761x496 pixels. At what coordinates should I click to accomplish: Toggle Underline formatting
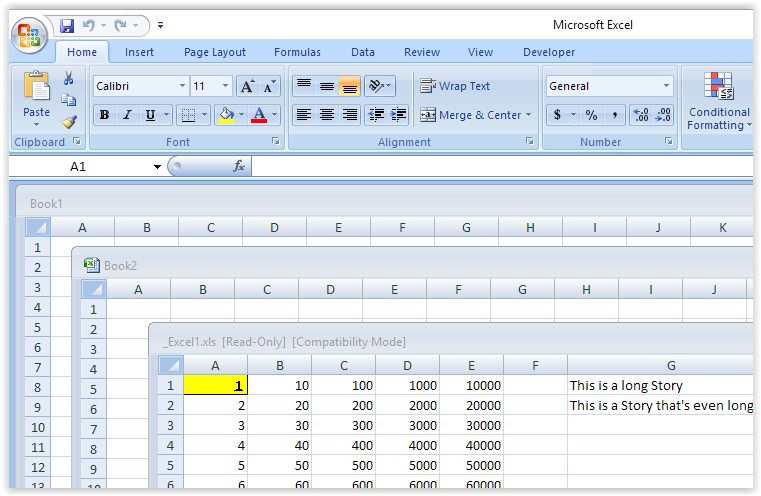pyautogui.click(x=150, y=115)
